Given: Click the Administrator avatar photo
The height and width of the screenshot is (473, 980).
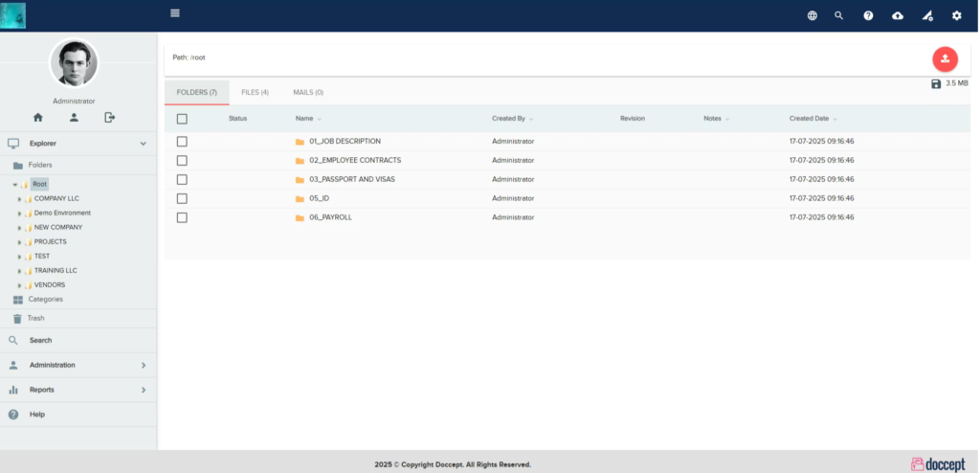Looking at the screenshot, I should pyautogui.click(x=74, y=63).
